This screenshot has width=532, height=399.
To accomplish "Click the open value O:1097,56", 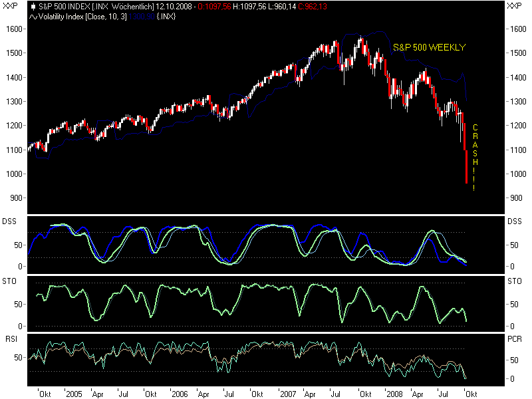I will click(214, 7).
